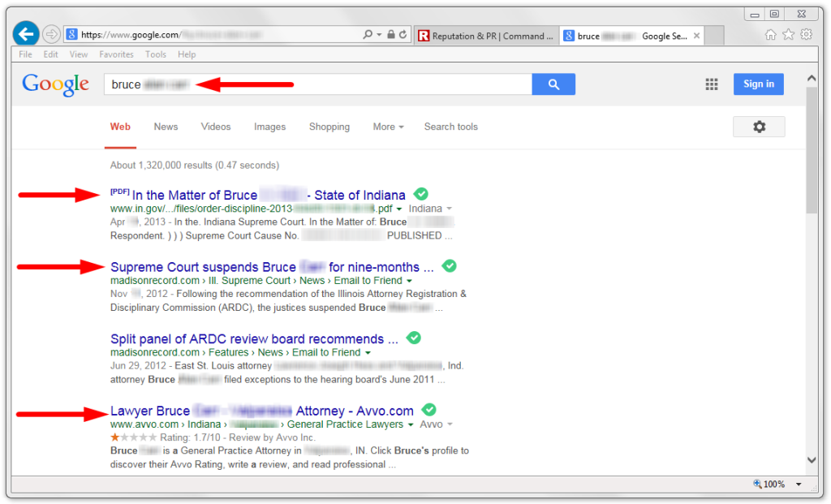Go back using the browser back arrow

[26, 34]
